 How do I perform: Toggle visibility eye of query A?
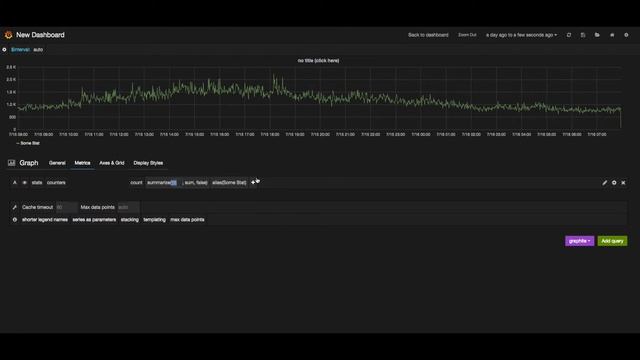pos(24,183)
